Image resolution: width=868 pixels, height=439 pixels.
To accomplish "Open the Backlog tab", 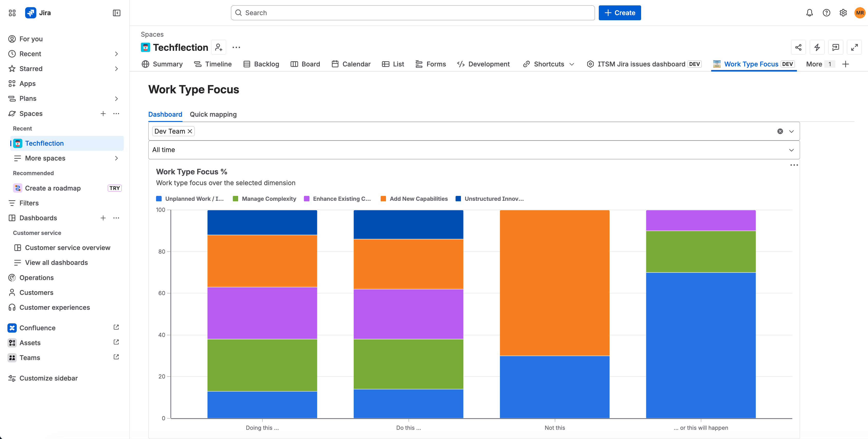I will 261,64.
